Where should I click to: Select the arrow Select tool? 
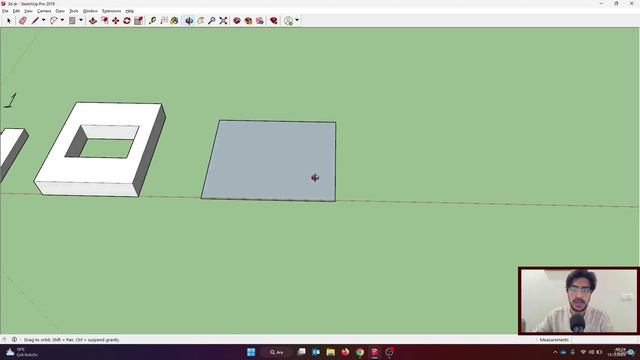[9, 20]
